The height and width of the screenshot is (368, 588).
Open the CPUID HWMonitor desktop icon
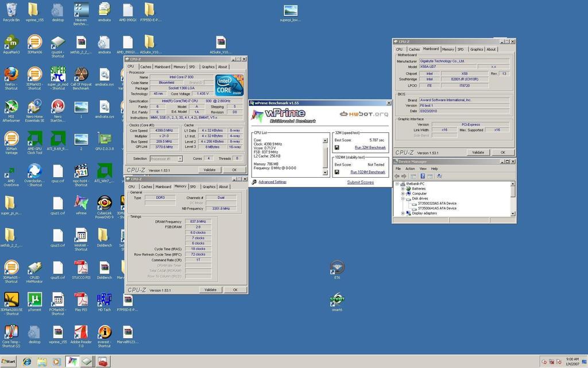(34, 271)
